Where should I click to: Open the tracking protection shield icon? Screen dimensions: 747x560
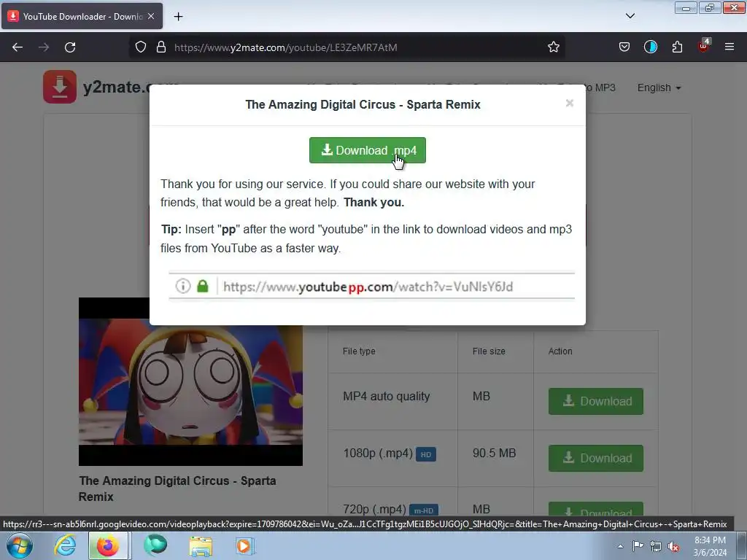(x=141, y=47)
